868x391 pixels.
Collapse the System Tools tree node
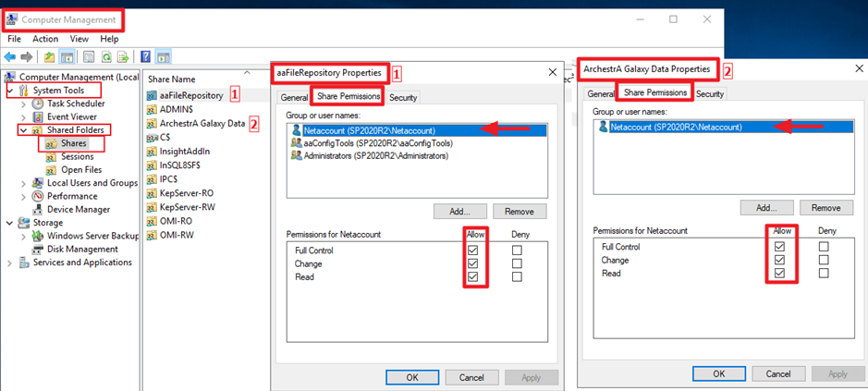(x=10, y=90)
